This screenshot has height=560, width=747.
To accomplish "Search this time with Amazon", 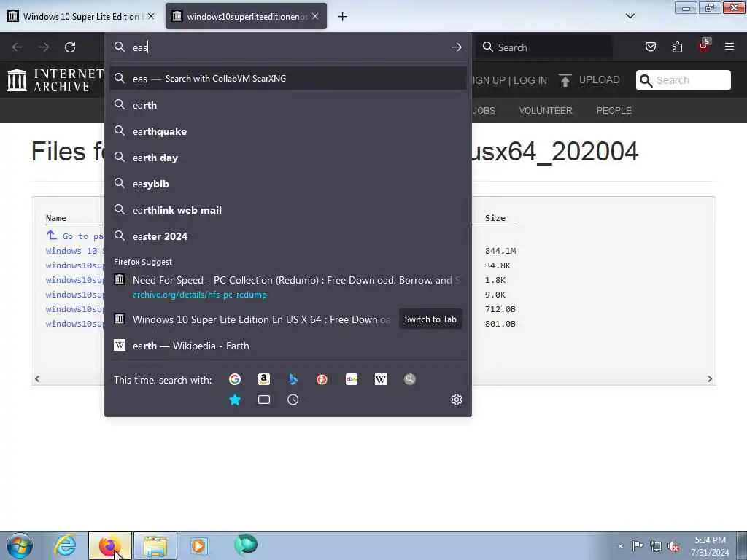I will 264,379.
